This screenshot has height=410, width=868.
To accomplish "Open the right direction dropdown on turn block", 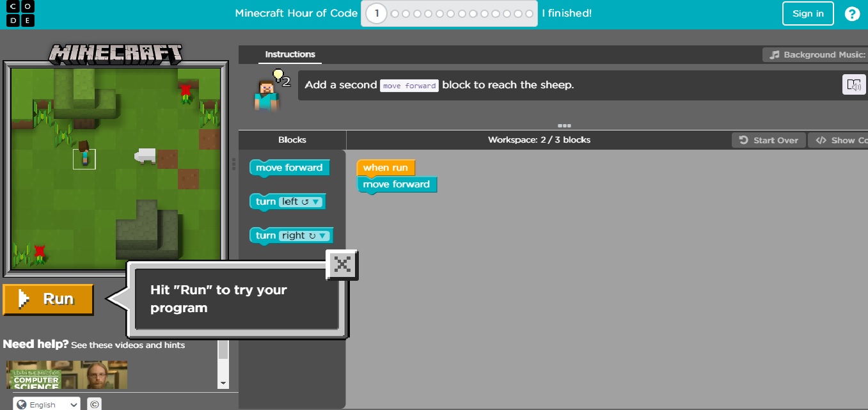I will [304, 235].
